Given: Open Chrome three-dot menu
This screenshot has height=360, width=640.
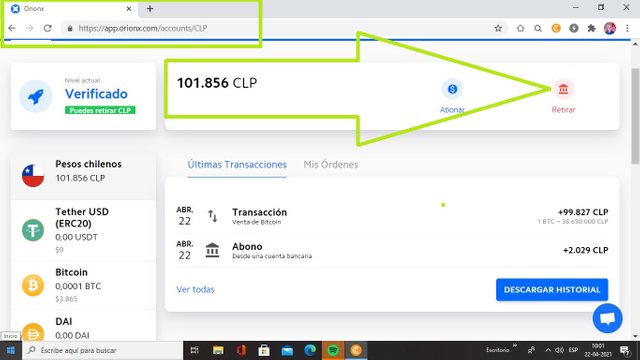Looking at the screenshot, I should [627, 28].
